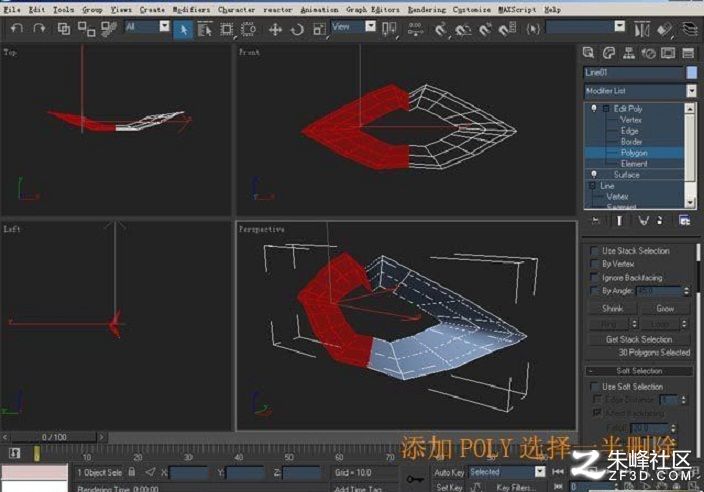Open the Create command panel tab
The image size is (704, 492).
[x=589, y=53]
